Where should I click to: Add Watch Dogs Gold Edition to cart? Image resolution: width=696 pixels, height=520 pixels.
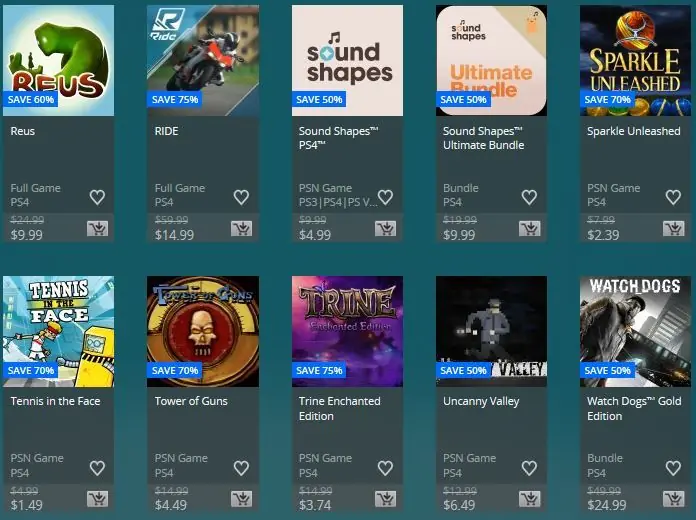pyautogui.click(x=673, y=499)
